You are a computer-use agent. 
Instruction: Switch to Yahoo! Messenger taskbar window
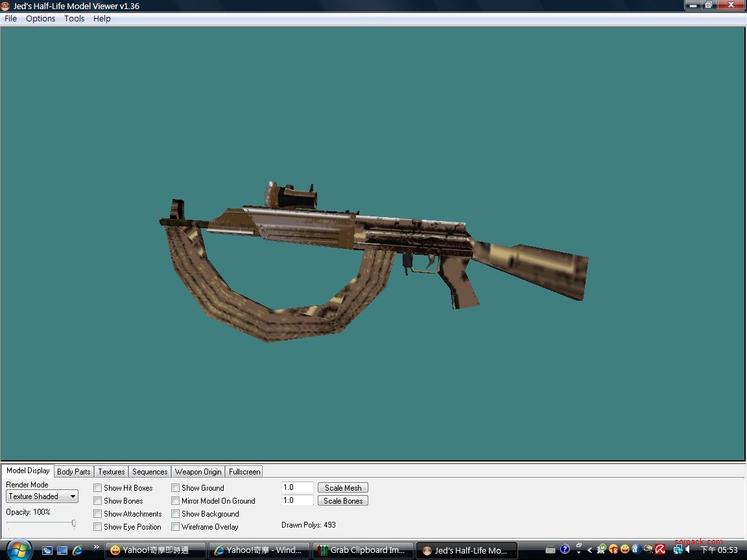[155, 550]
